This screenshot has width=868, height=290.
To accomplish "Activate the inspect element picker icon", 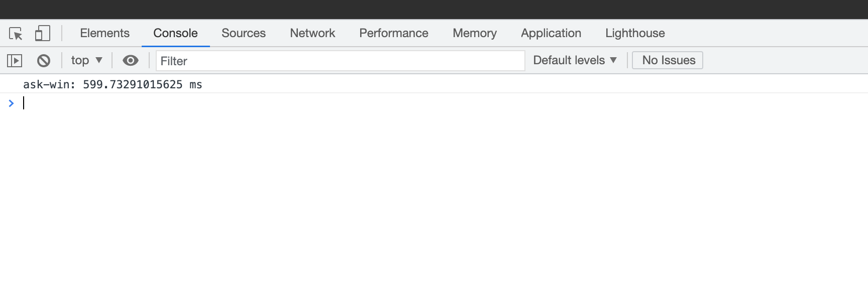I will 16,34.
